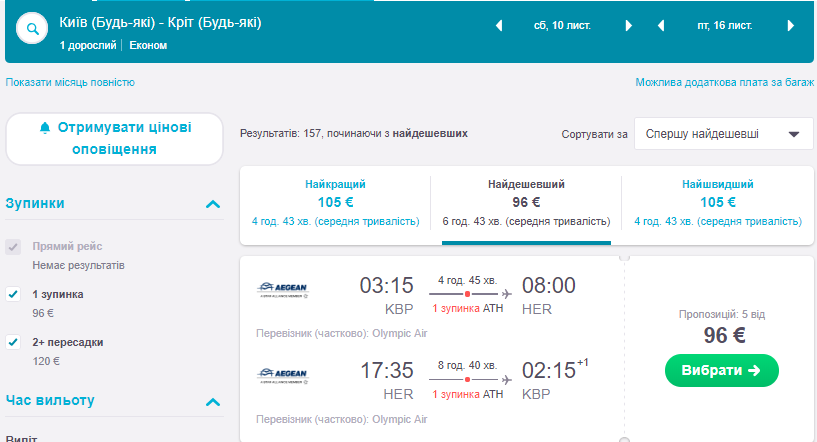Open 'Показати місяць повністю' link
Viewport: 817px width, 442px height.
pyautogui.click(x=70, y=82)
